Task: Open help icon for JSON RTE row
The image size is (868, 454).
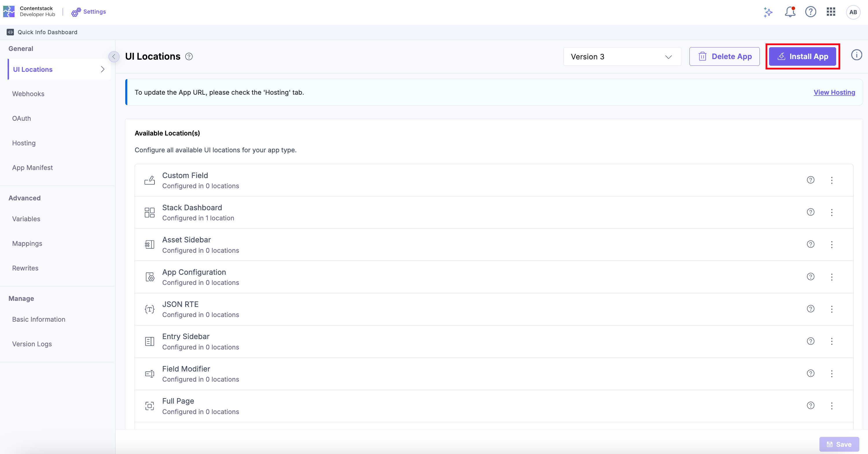Action: (x=810, y=309)
